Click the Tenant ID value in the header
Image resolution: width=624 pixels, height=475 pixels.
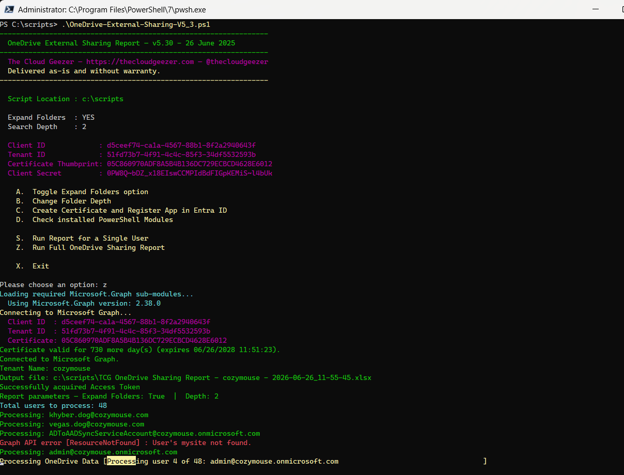click(x=181, y=154)
